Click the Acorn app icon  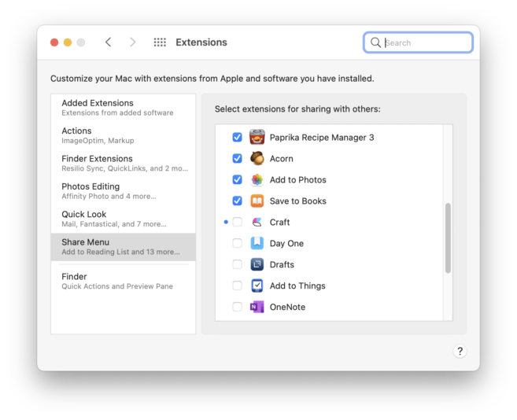(x=257, y=159)
